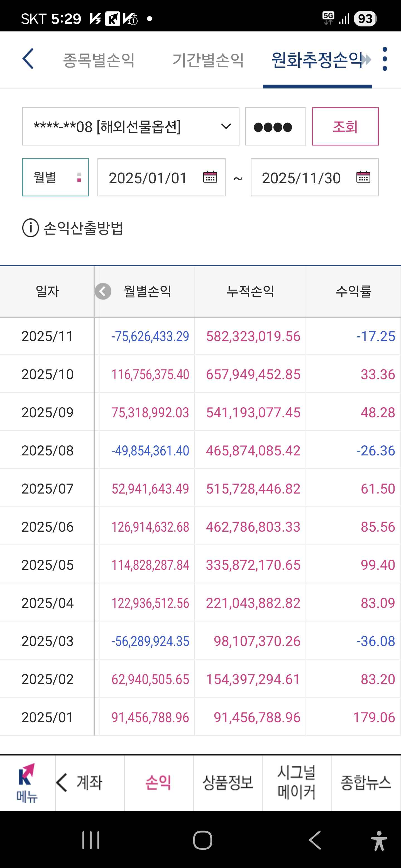Screen dimensions: 401x868
Task: Tap the tab scroll-right double arrow
Action: 366,60
